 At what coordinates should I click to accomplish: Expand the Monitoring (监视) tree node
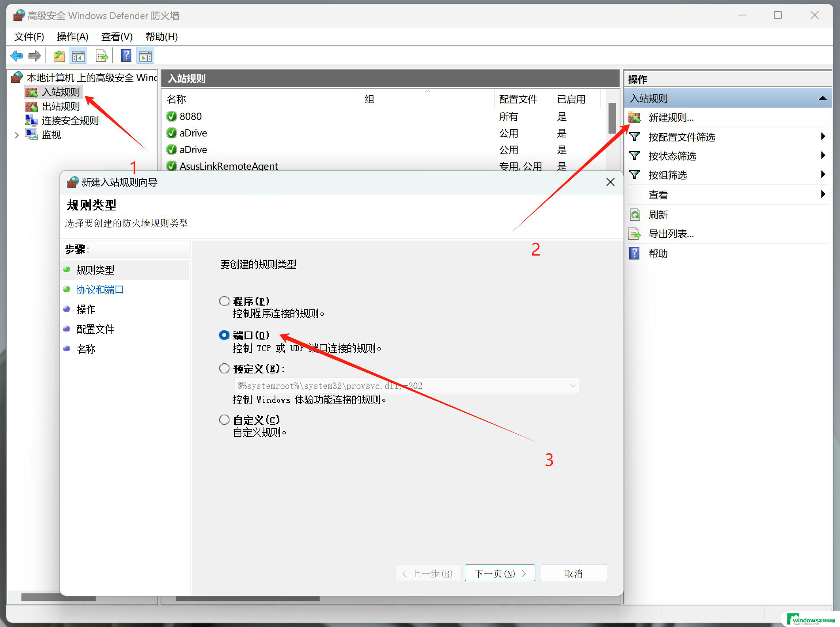tap(17, 135)
